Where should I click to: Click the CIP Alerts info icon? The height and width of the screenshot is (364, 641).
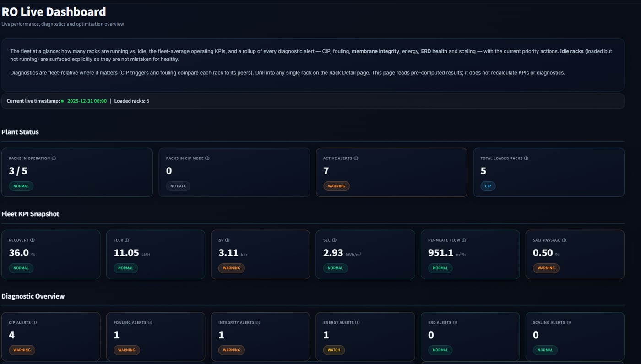[x=34, y=323]
